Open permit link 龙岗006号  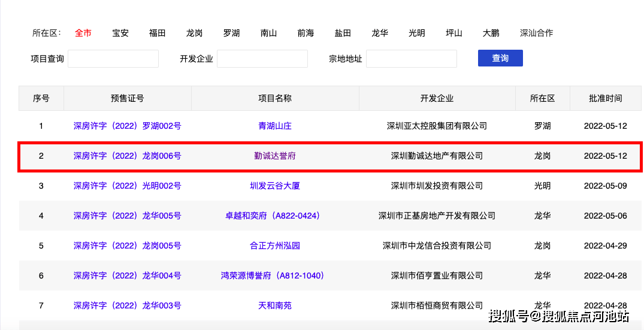pos(128,156)
